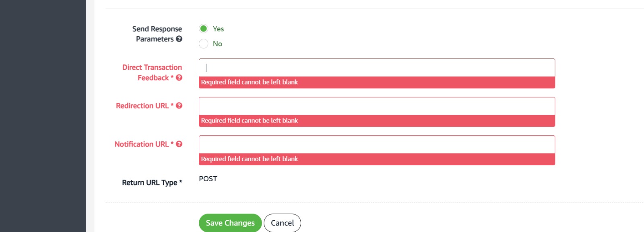Viewport: 644px width, 232px height.
Task: Click the Notification URL label text
Action: 141,144
